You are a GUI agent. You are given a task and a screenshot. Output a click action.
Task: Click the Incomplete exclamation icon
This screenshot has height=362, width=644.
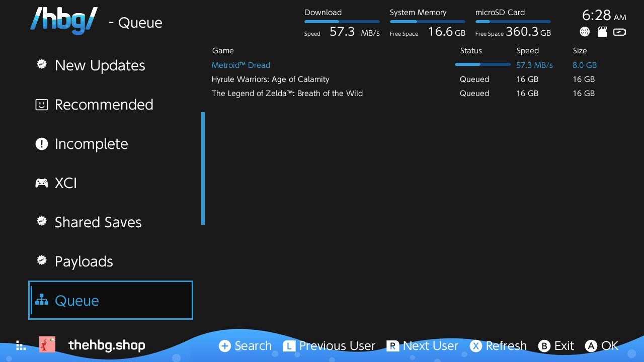coord(41,144)
